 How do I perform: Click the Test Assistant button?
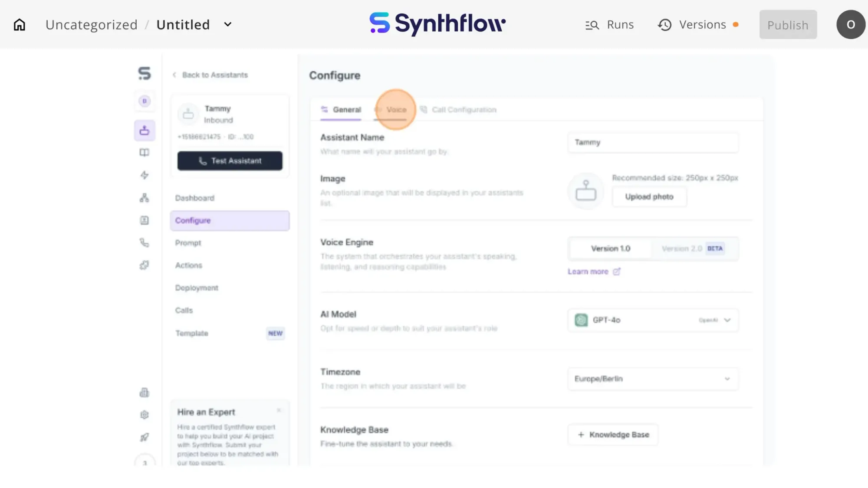coord(230,160)
